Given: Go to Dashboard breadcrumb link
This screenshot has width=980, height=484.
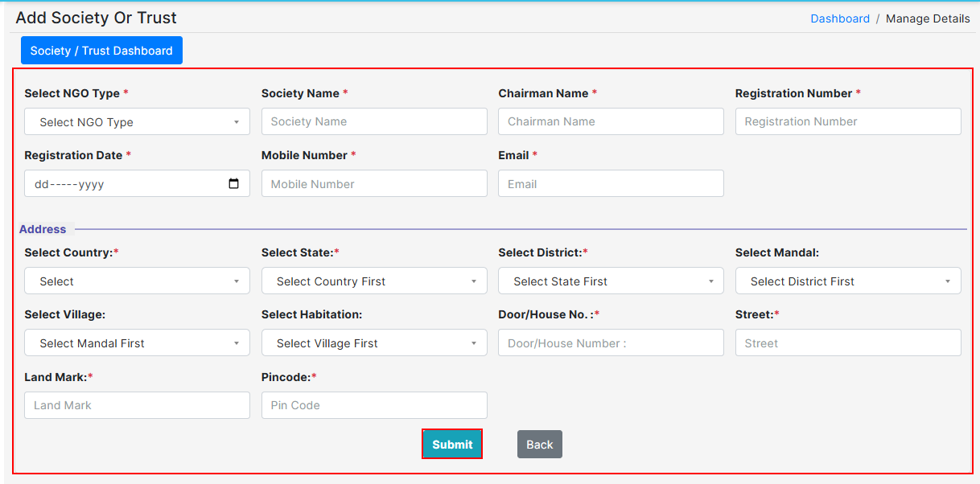Looking at the screenshot, I should coord(840,18).
